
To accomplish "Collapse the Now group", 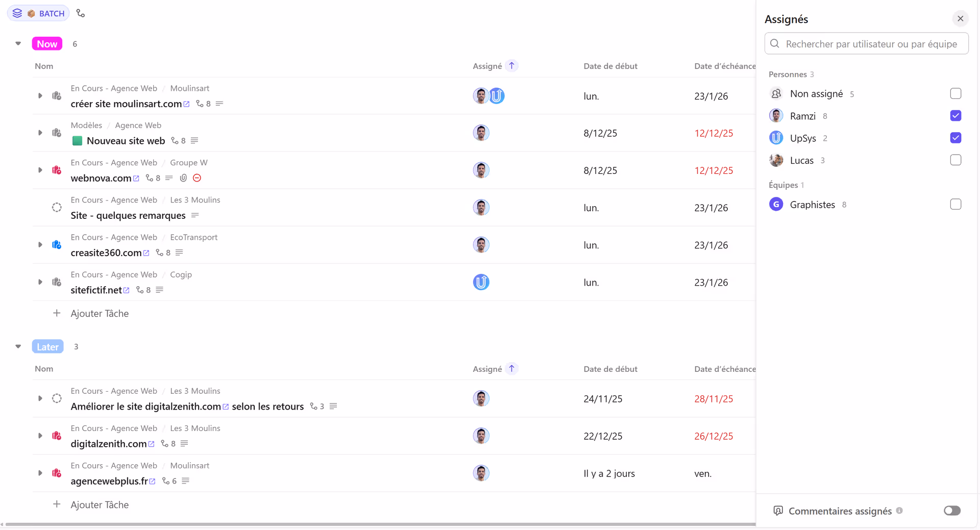I will coord(18,44).
